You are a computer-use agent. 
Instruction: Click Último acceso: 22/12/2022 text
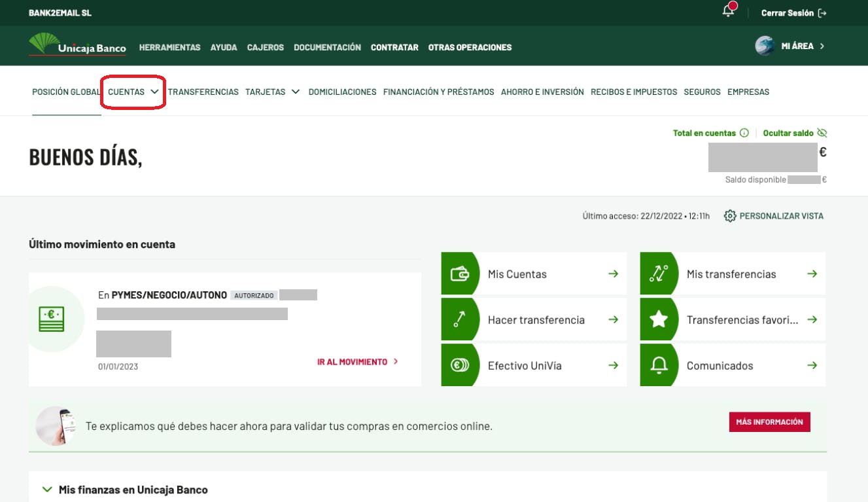(646, 216)
